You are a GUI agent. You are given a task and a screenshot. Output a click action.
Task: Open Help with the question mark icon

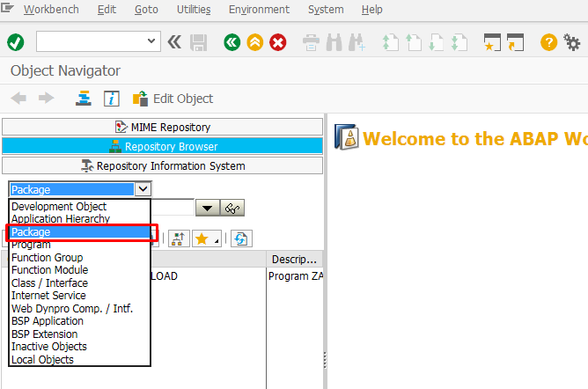pos(548,42)
